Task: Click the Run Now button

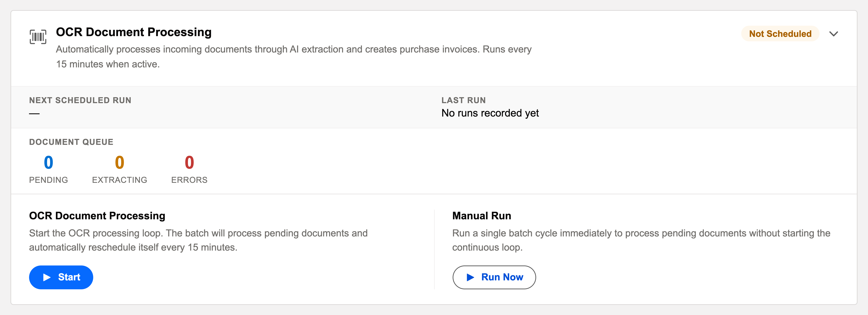Action: point(494,277)
